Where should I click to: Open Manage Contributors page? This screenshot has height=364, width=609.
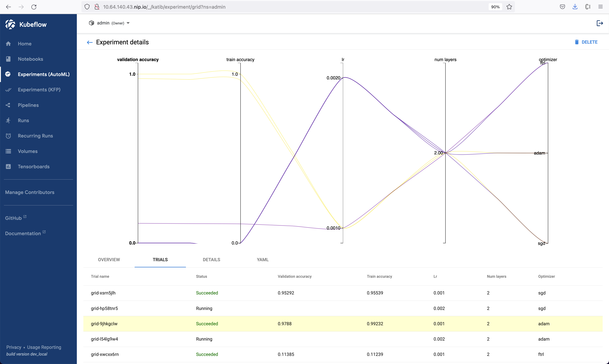[29, 192]
